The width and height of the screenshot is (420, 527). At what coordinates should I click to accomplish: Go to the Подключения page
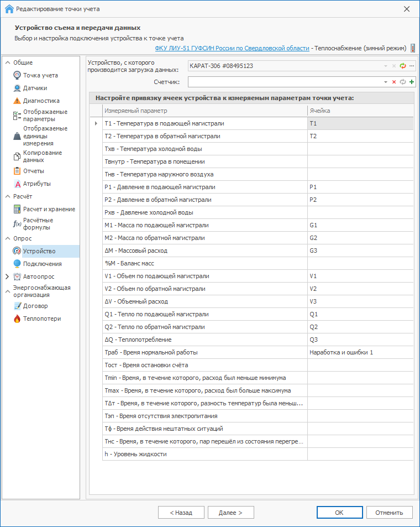42,264
